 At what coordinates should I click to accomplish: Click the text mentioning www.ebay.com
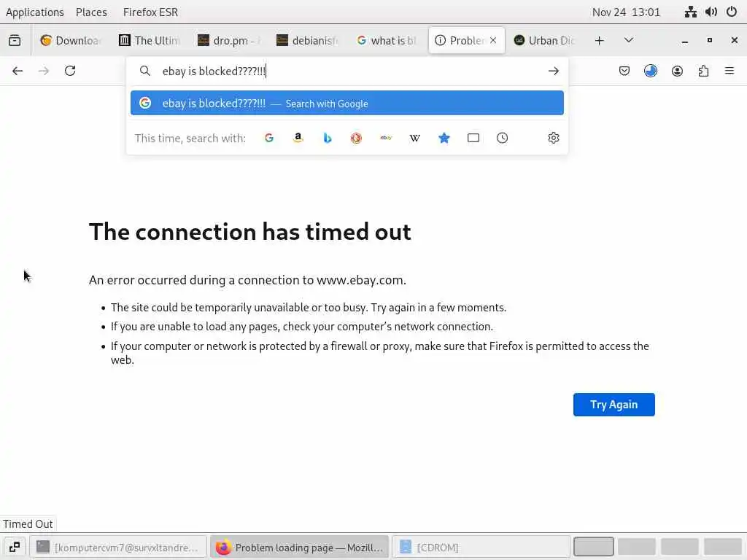click(247, 280)
